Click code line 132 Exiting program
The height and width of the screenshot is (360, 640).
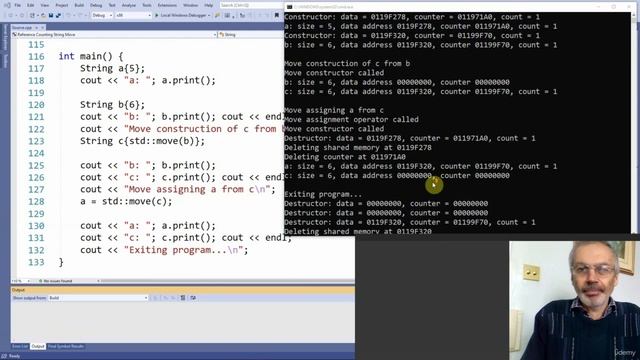click(x=164, y=250)
